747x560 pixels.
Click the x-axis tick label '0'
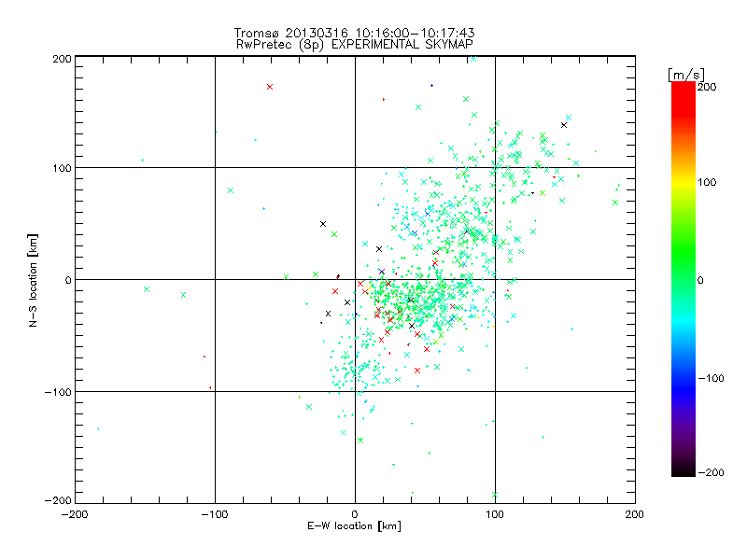pos(355,514)
